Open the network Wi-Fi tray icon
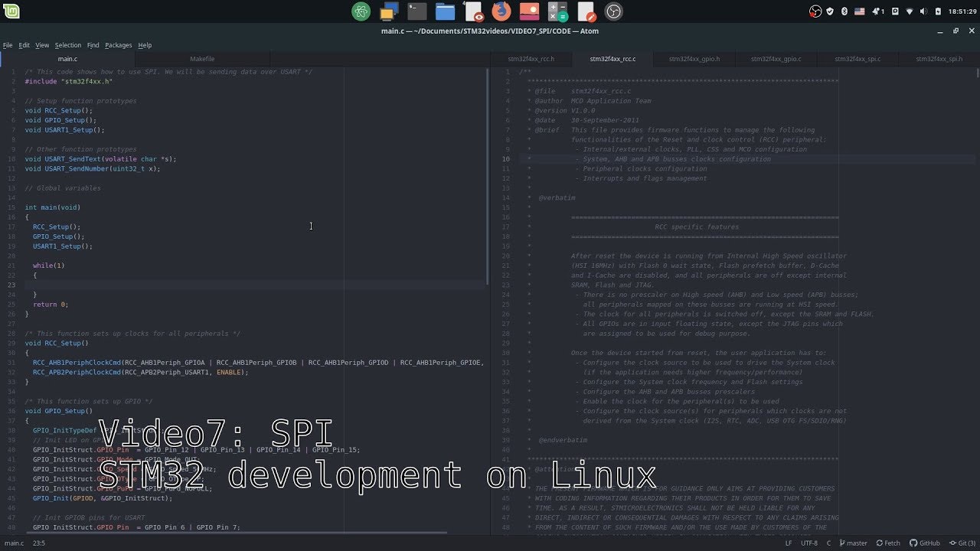The height and width of the screenshot is (551, 980). 910,11
